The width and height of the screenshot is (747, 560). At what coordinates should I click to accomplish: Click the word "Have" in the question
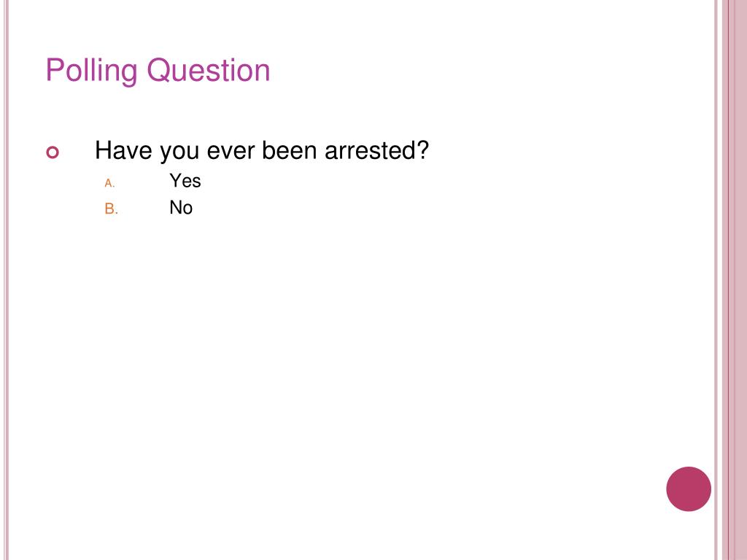[124, 150]
